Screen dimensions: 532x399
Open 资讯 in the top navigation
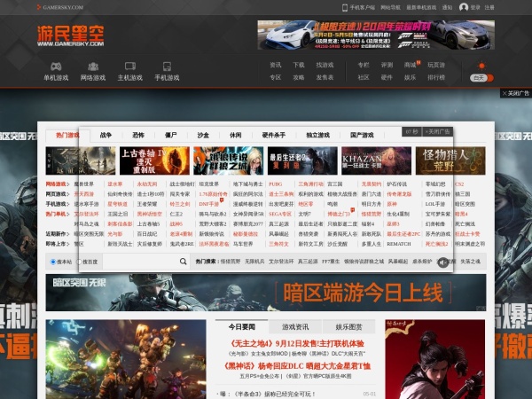coord(276,65)
